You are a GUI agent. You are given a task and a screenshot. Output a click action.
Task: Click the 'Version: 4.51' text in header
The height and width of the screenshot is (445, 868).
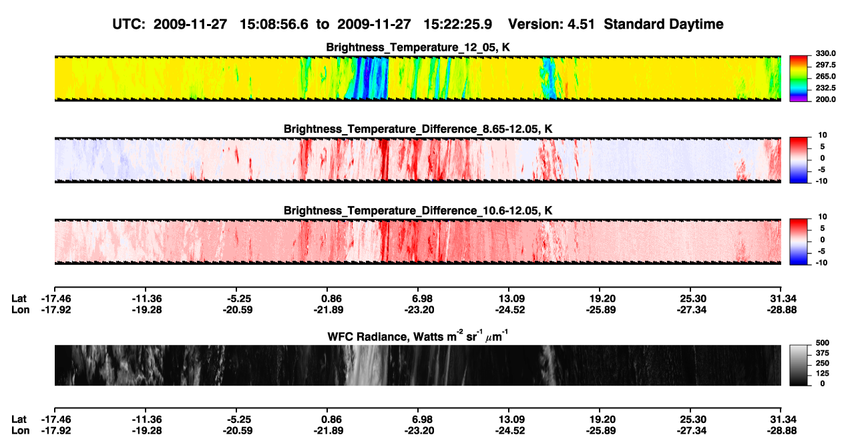tap(552, 24)
